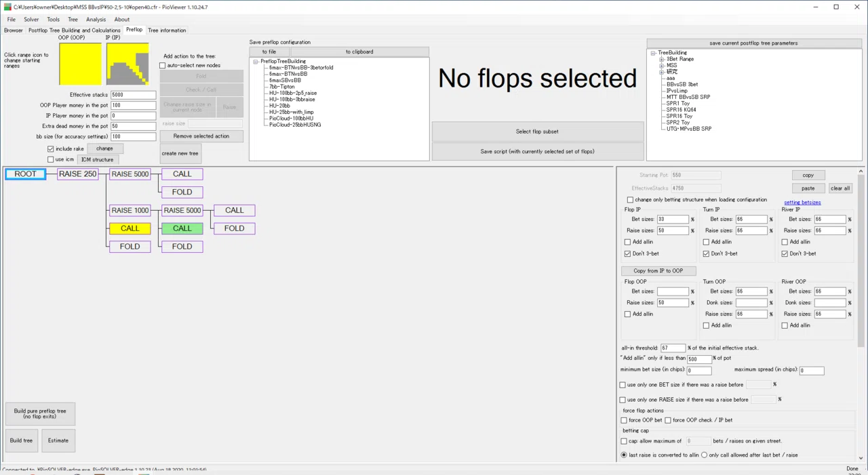
Task: Click the paste button
Action: [x=808, y=188]
